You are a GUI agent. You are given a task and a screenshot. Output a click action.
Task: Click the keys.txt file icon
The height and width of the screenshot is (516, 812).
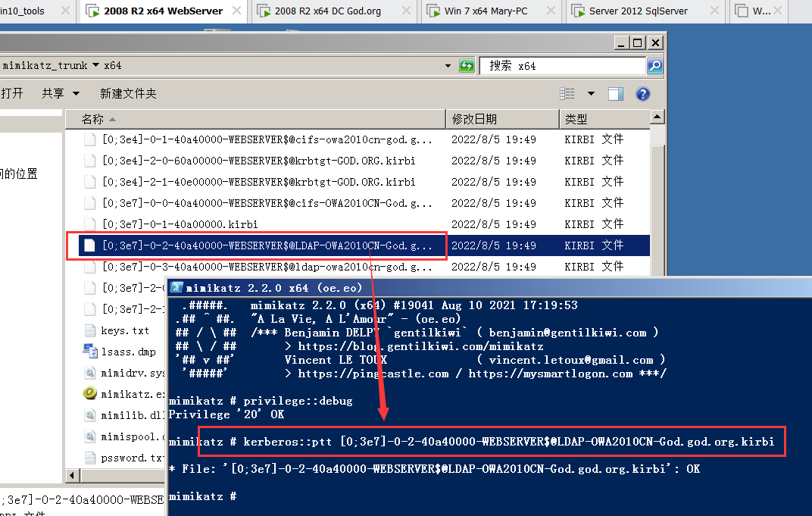coord(90,330)
